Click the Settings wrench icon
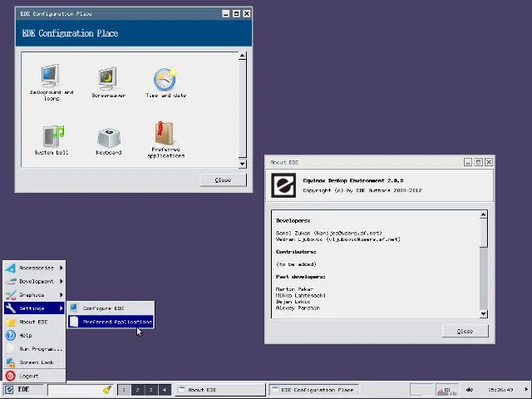Viewport: 532px width, 399px height. 11,308
